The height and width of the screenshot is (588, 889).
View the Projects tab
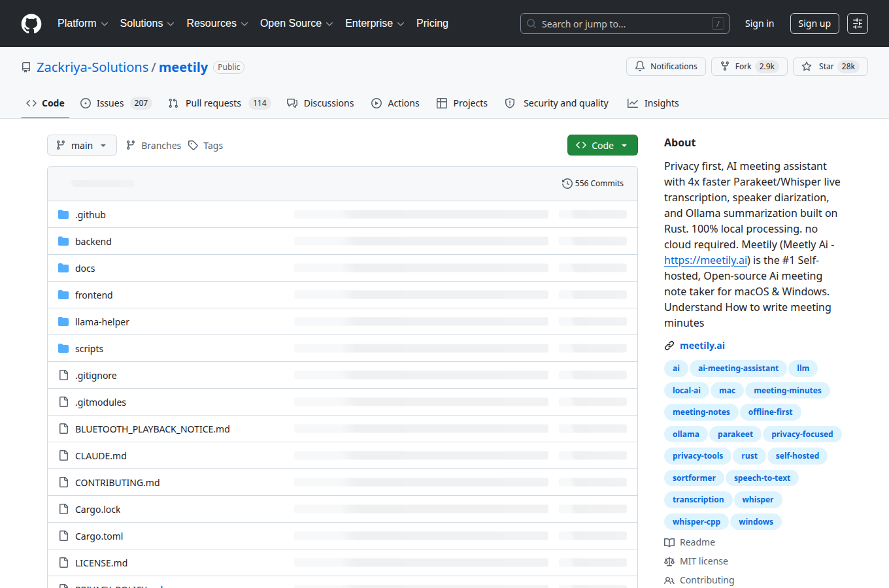coord(462,103)
